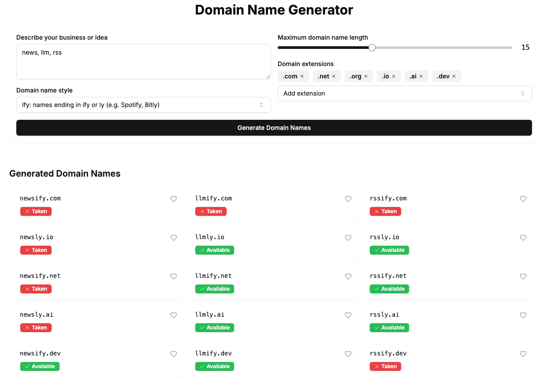Click the Generated Domain Names heading
The image size is (547, 392).
pyautogui.click(x=65, y=174)
